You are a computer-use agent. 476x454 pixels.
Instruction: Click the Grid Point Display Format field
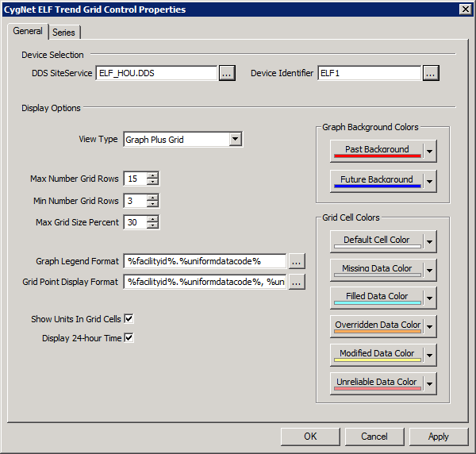[x=205, y=282]
